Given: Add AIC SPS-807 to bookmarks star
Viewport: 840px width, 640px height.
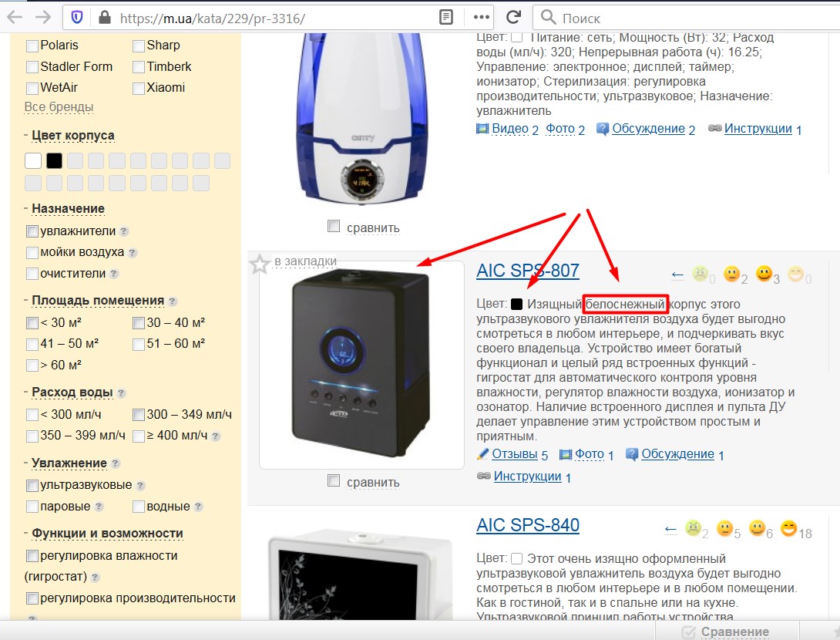Looking at the screenshot, I should point(260,264).
